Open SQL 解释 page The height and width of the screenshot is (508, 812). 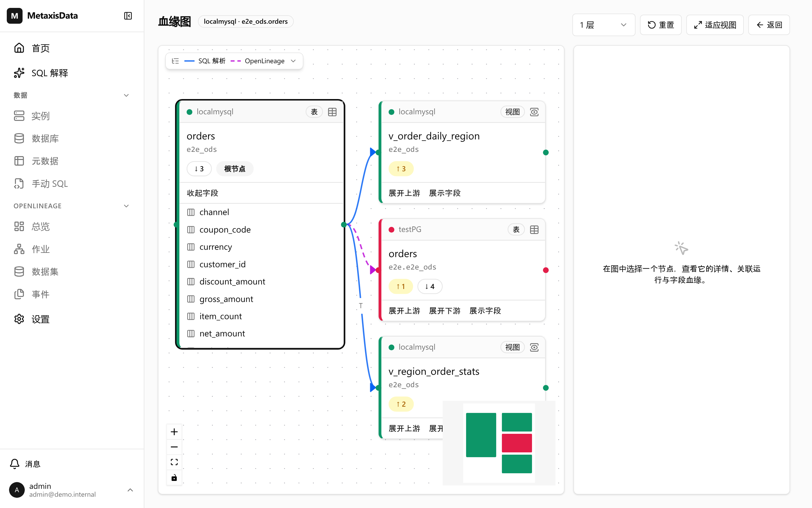pos(72,73)
